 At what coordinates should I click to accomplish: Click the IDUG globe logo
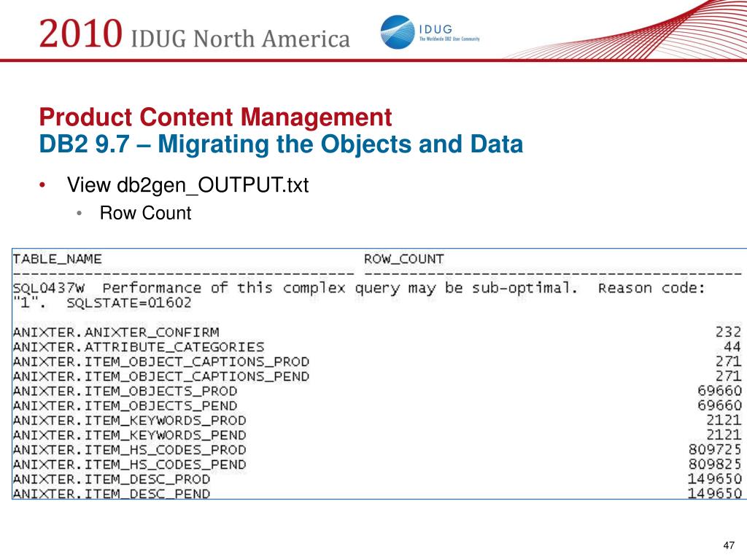pos(398,32)
